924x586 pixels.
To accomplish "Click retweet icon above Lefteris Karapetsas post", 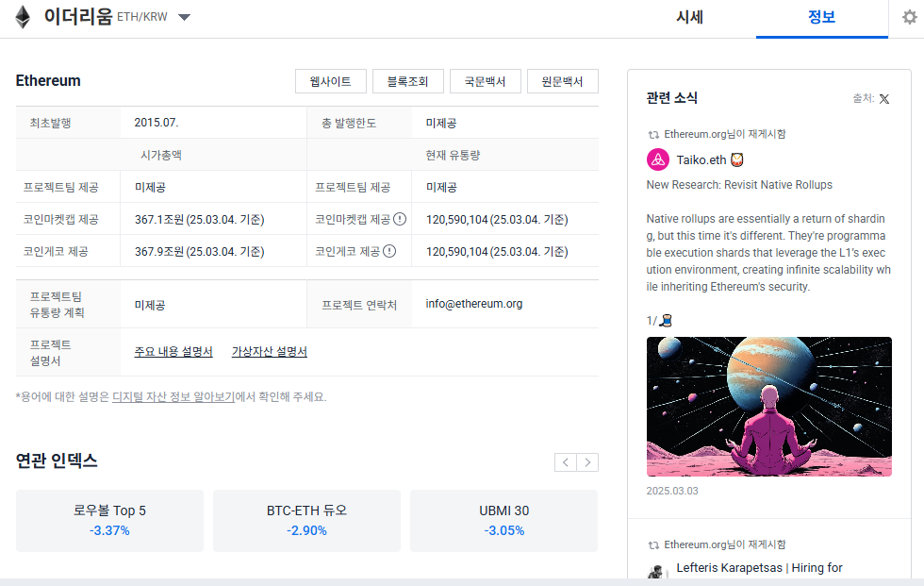I will click(652, 545).
